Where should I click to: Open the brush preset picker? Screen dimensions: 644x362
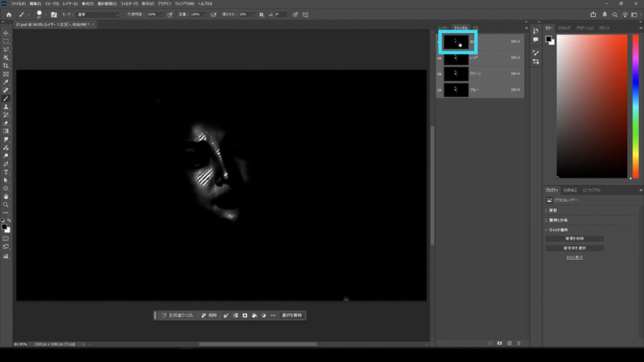coord(39,14)
